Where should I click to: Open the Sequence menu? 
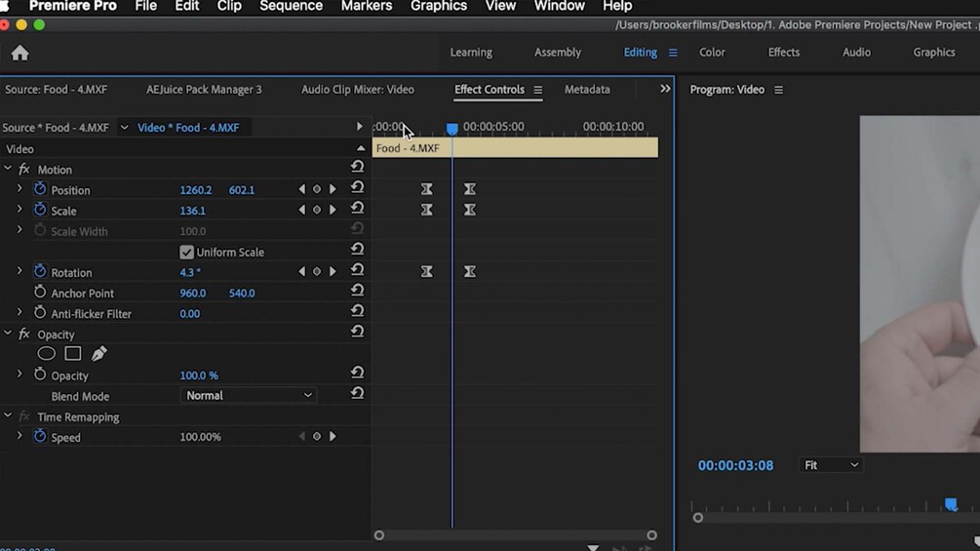292,6
